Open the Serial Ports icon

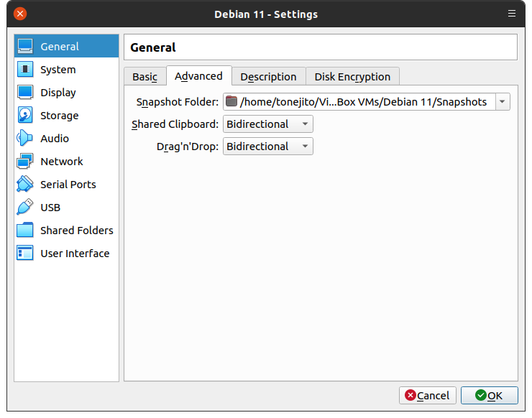(x=25, y=185)
